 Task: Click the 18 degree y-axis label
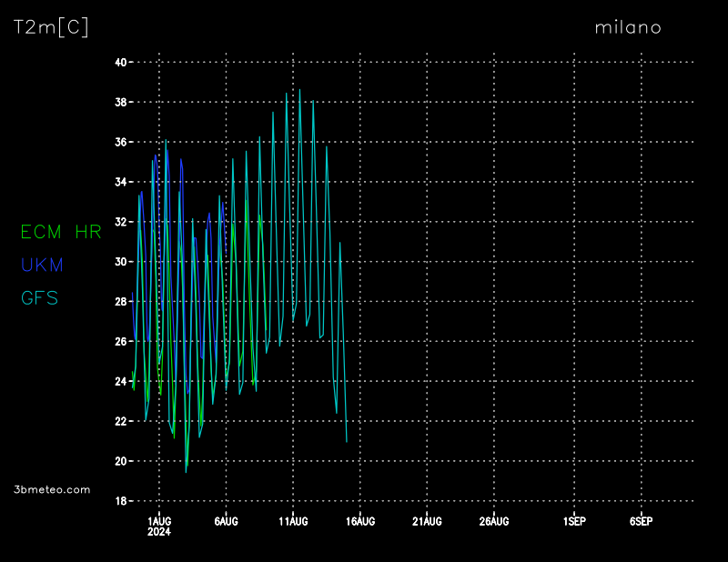tap(120, 501)
